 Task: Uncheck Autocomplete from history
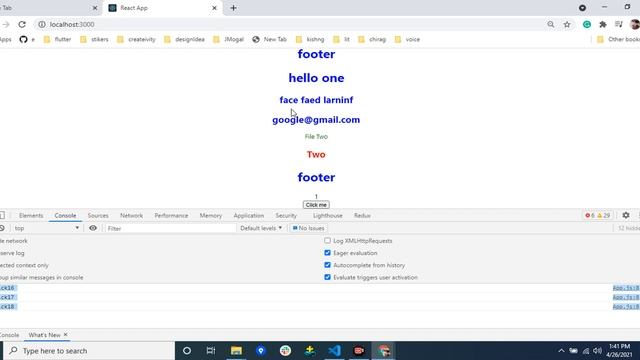pyautogui.click(x=327, y=265)
